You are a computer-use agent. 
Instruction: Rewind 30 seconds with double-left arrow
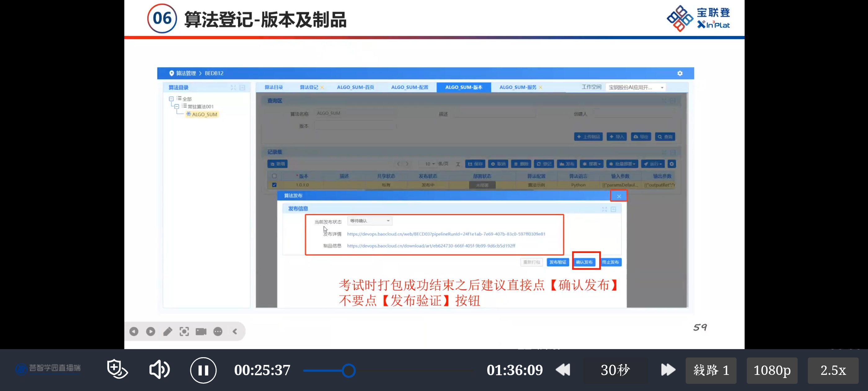pyautogui.click(x=563, y=370)
